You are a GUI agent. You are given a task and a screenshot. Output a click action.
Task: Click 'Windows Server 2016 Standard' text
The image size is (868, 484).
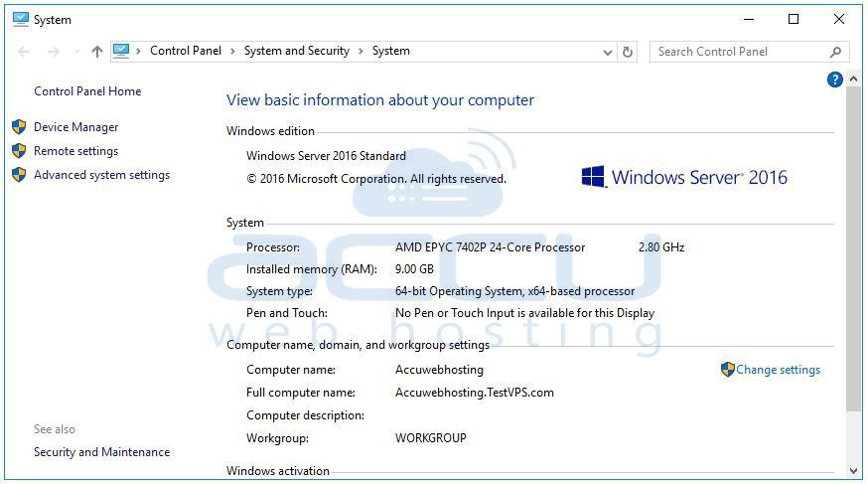coord(326,156)
